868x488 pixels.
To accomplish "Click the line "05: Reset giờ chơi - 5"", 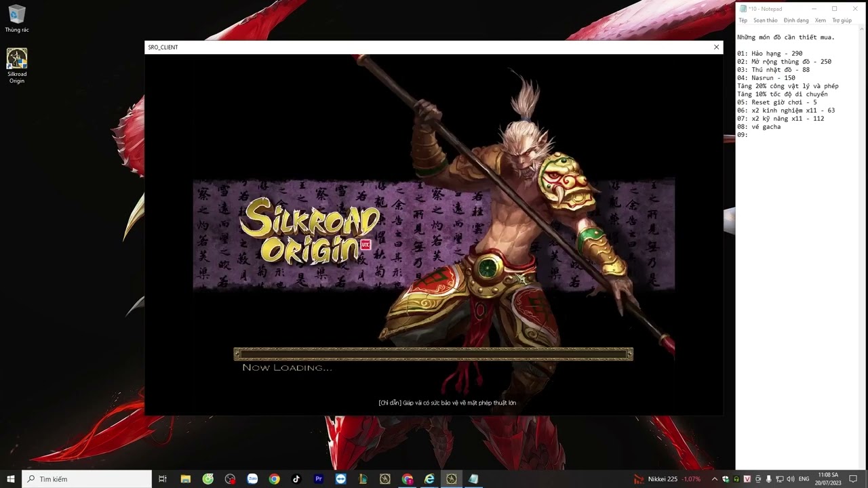I will tap(777, 102).
